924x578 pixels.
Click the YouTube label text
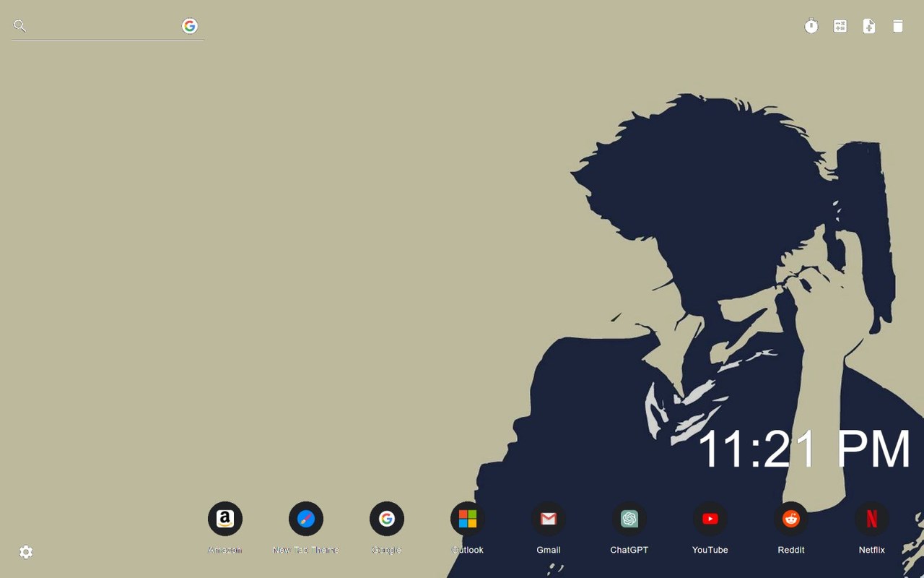[710, 550]
